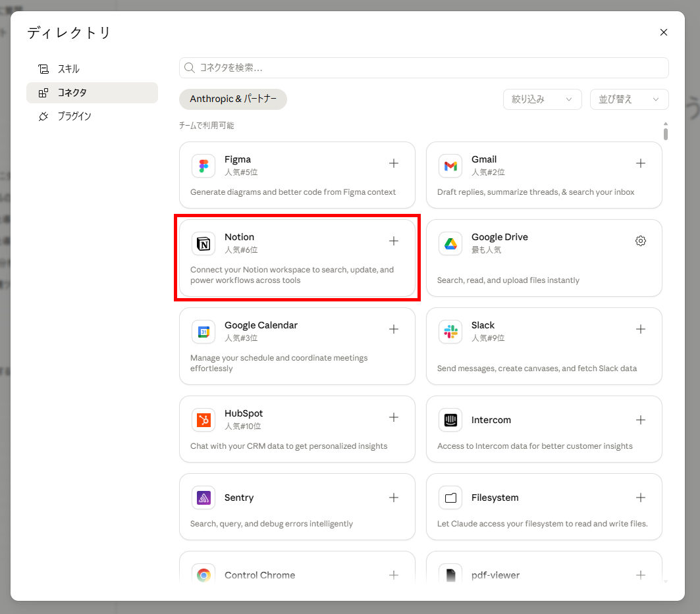
Task: Open the Filesystem connector title
Action: (x=495, y=498)
